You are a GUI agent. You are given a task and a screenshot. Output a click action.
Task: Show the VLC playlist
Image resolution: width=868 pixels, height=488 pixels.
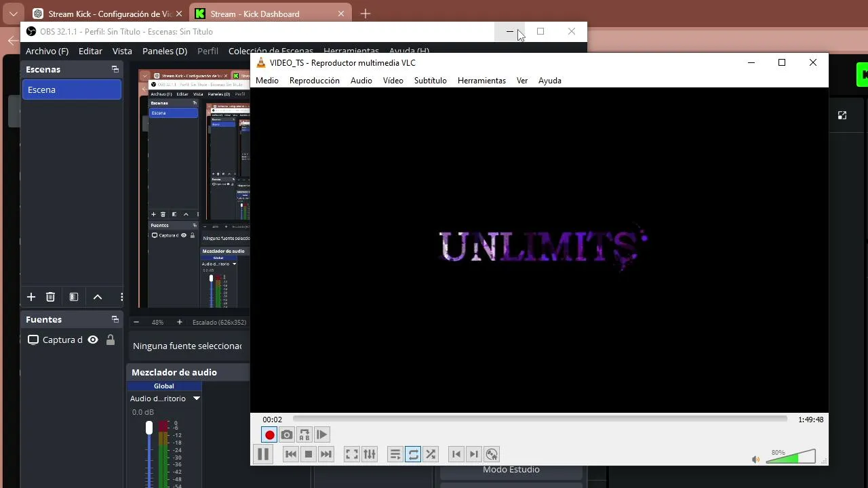point(395,454)
